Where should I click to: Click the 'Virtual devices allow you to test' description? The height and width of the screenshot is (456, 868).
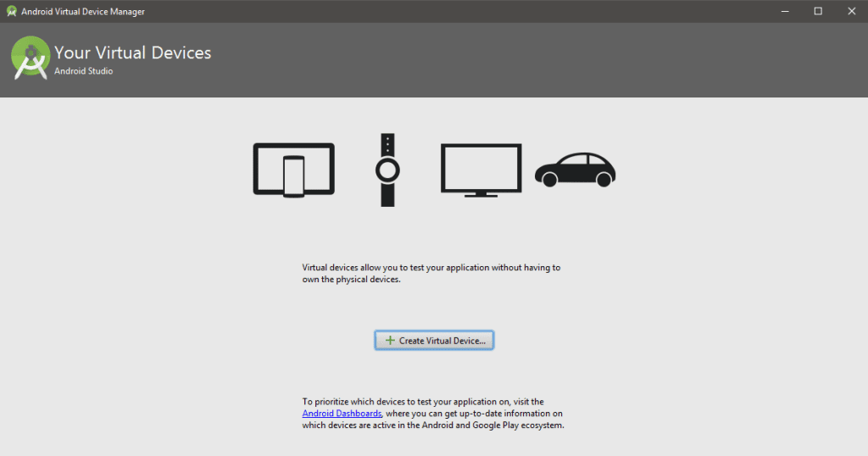point(431,274)
